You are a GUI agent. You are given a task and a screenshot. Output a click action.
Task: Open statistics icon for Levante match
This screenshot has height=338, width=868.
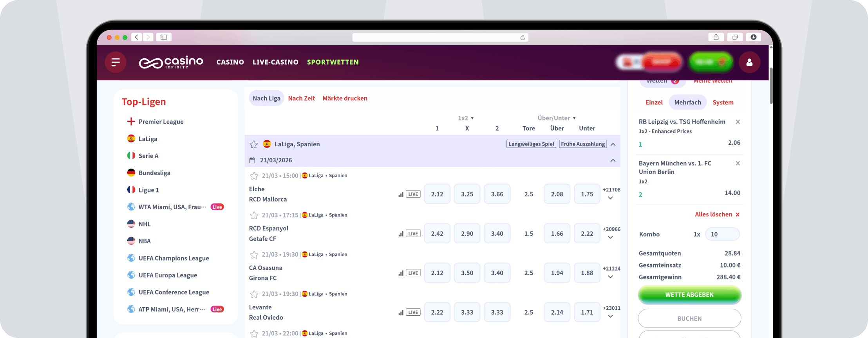[x=401, y=313]
